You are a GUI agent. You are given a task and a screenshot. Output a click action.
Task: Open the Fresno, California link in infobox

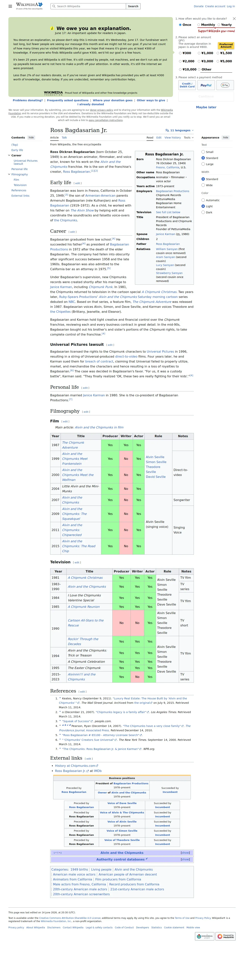point(167,167)
